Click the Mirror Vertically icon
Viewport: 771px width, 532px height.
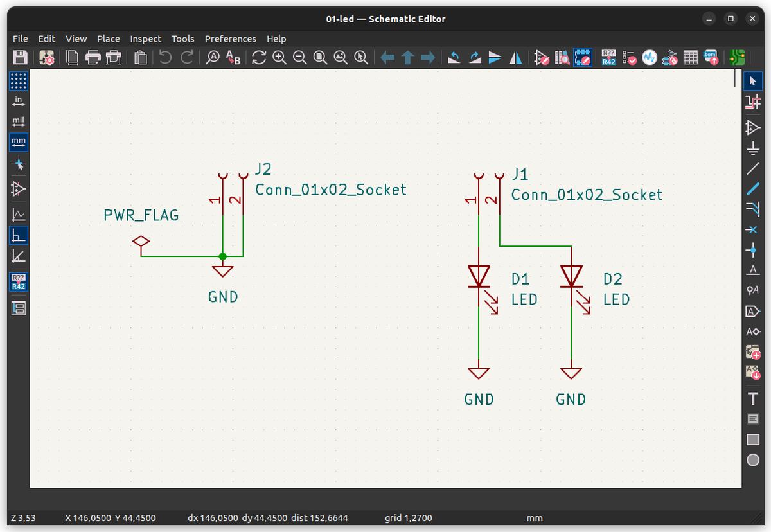click(495, 58)
